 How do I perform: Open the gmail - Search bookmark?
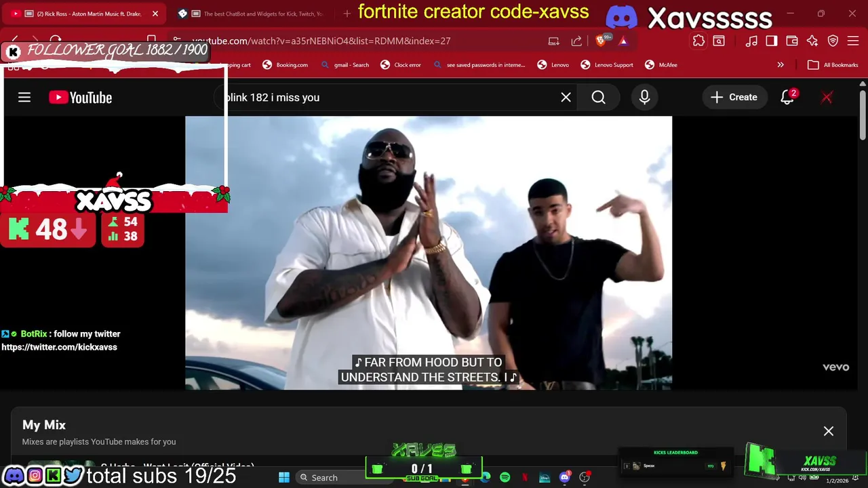click(345, 65)
